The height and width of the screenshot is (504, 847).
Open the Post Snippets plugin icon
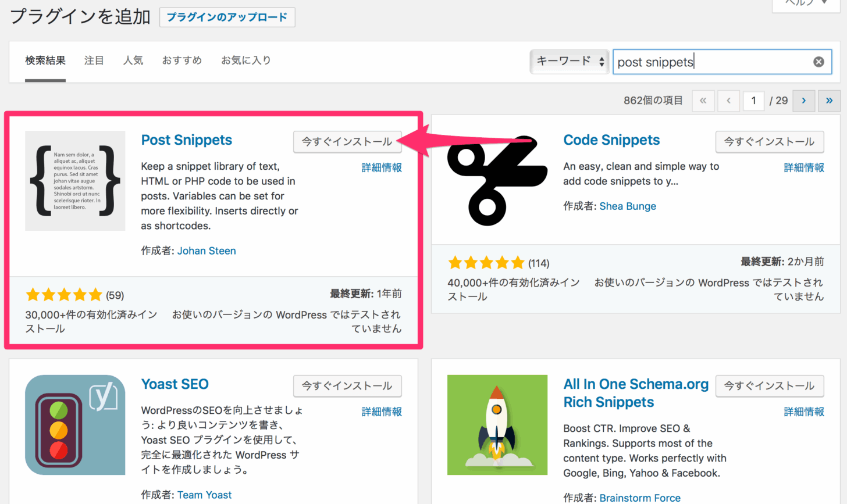(75, 181)
